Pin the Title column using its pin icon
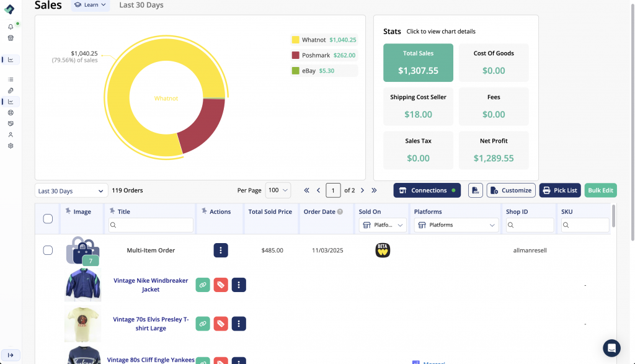 (112, 211)
